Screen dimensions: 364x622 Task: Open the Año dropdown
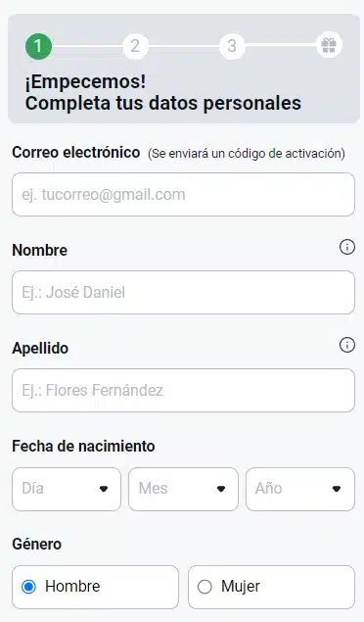[300, 489]
